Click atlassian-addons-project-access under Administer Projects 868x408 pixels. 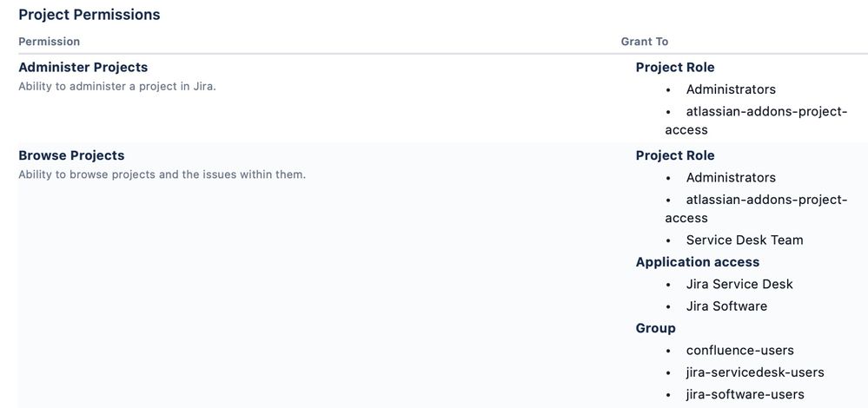[x=756, y=121]
